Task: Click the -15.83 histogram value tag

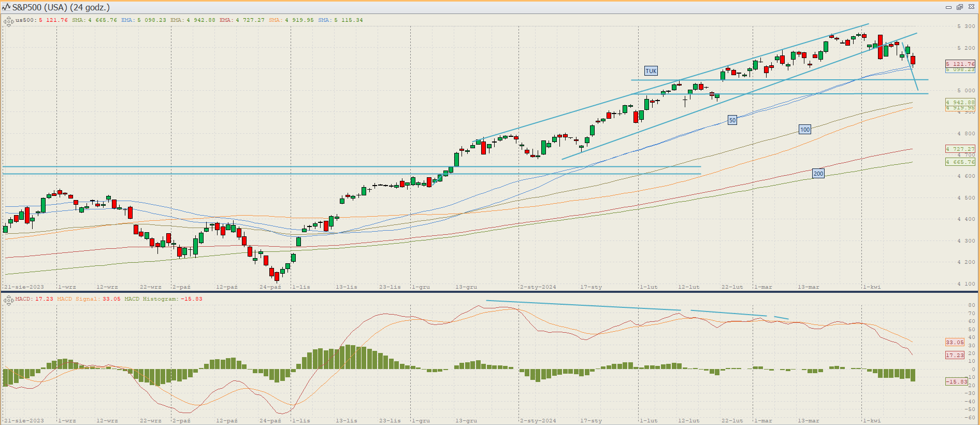Action: (x=956, y=381)
